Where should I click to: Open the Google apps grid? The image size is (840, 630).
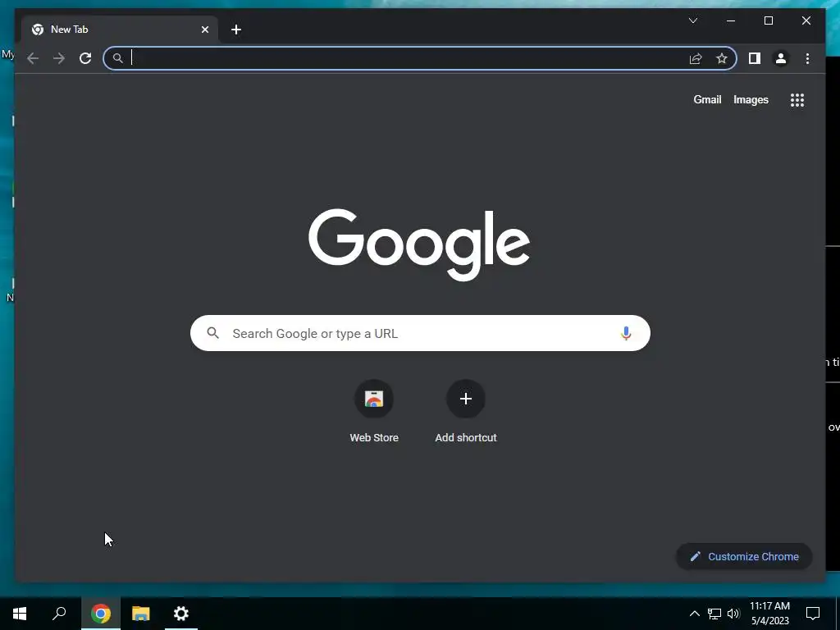(x=797, y=100)
